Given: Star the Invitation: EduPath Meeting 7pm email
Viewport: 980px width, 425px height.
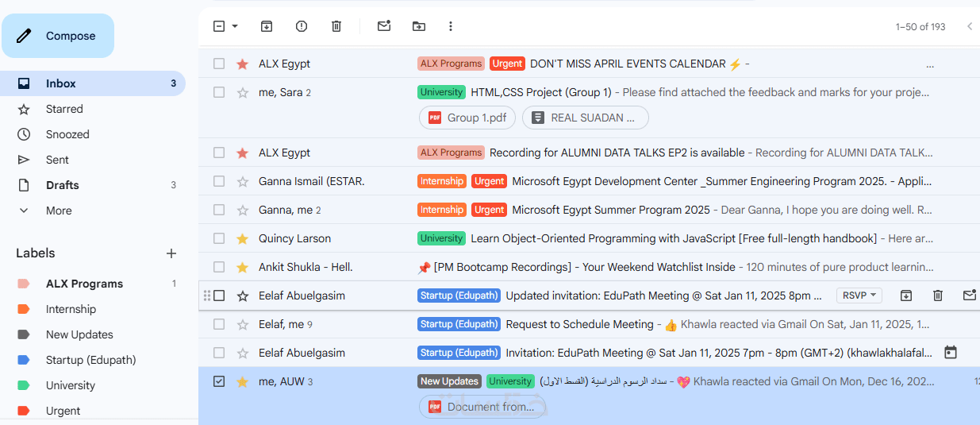Looking at the screenshot, I should click(243, 353).
